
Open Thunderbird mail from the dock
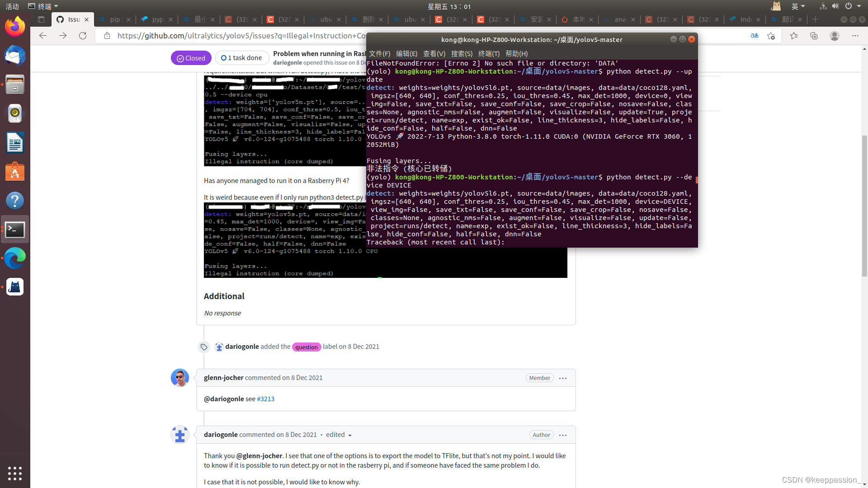(x=15, y=56)
